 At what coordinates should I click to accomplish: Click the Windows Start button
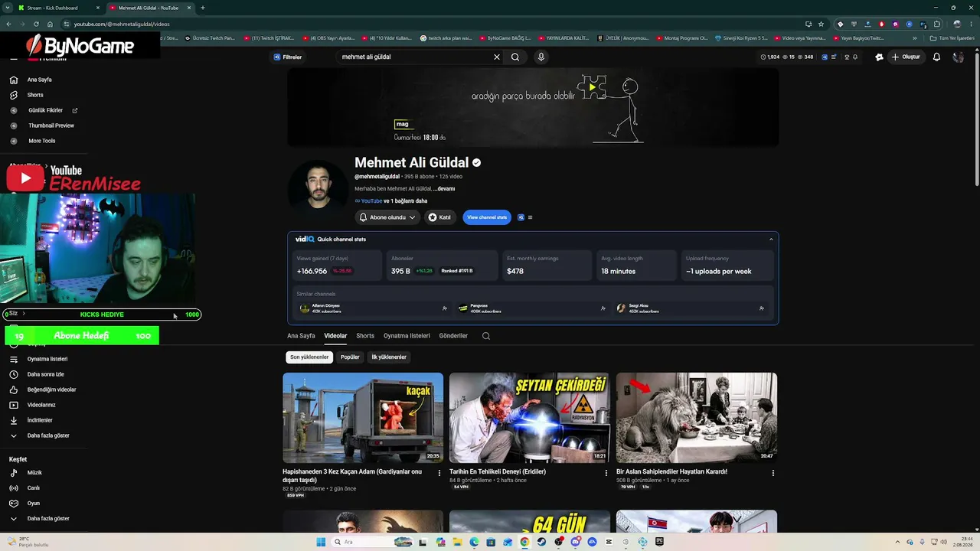(x=321, y=542)
